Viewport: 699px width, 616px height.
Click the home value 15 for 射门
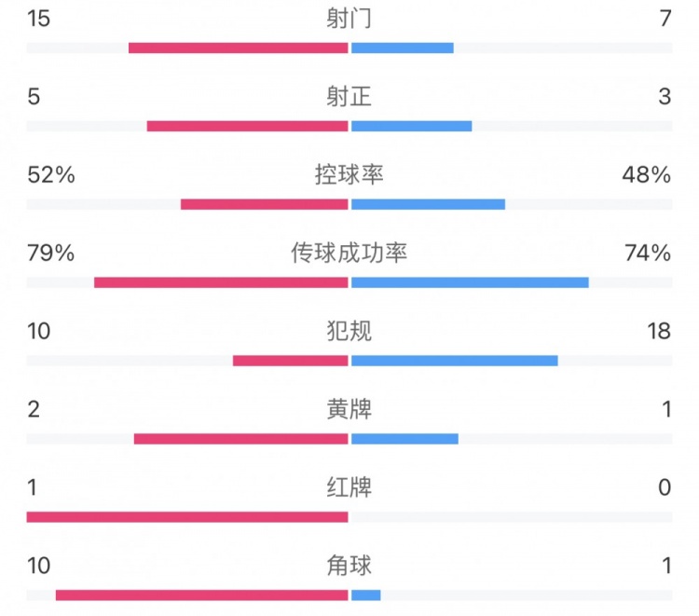point(38,18)
